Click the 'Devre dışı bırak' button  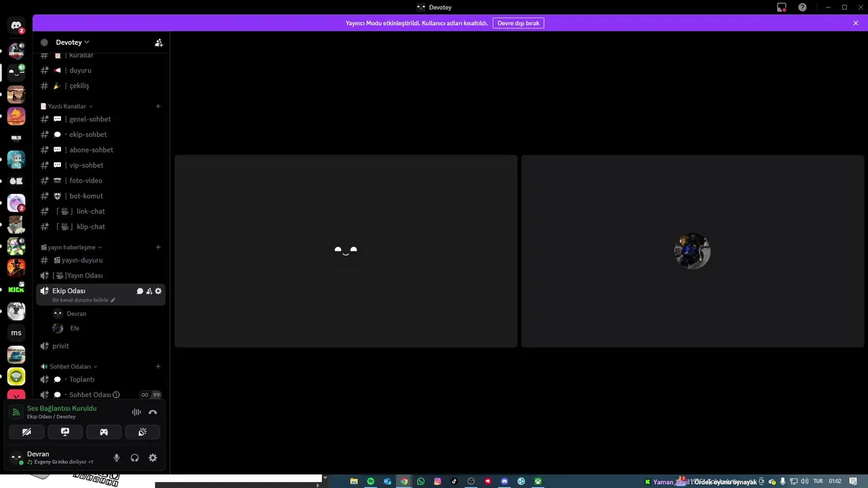518,23
